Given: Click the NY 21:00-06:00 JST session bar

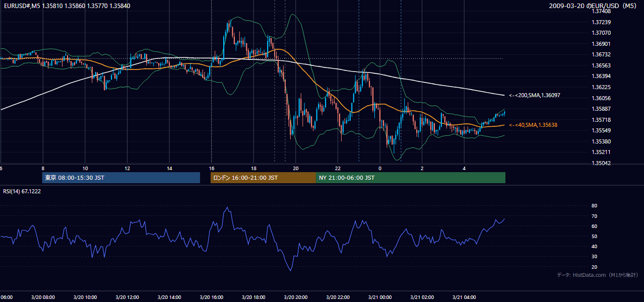Looking at the screenshot, I should [411, 178].
